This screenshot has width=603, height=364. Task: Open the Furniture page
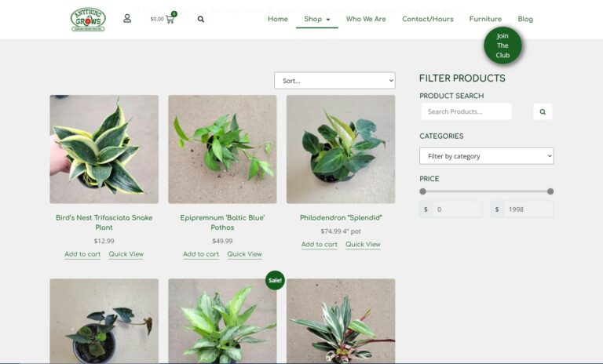click(x=485, y=19)
